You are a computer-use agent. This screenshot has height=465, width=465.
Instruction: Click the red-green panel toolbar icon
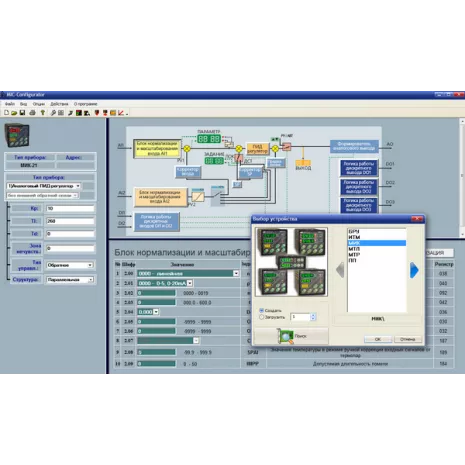tap(79, 113)
